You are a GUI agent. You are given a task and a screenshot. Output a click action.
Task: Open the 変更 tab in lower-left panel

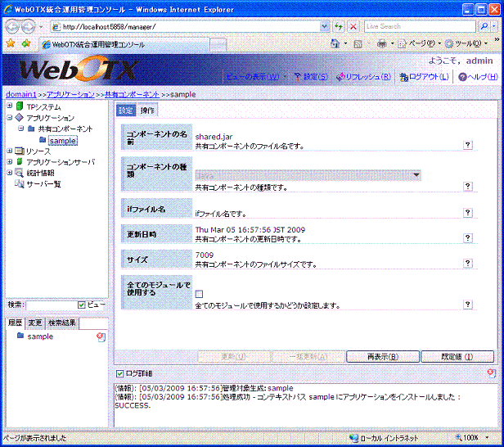click(34, 323)
